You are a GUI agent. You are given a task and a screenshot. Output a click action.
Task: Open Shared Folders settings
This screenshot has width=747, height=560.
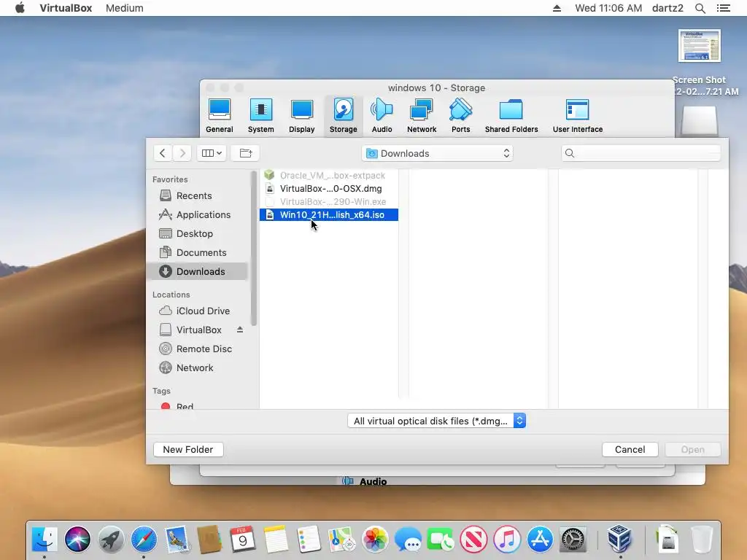tap(511, 116)
